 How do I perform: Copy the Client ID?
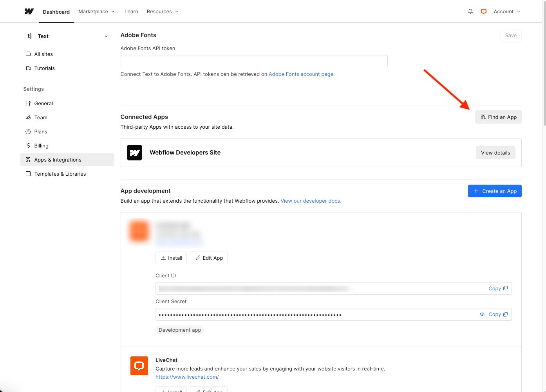498,288
